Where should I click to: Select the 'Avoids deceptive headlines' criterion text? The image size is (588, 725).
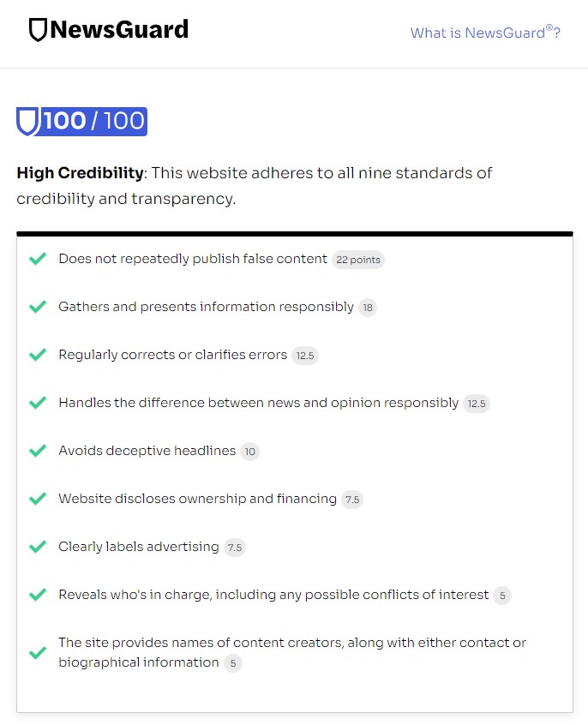click(147, 451)
